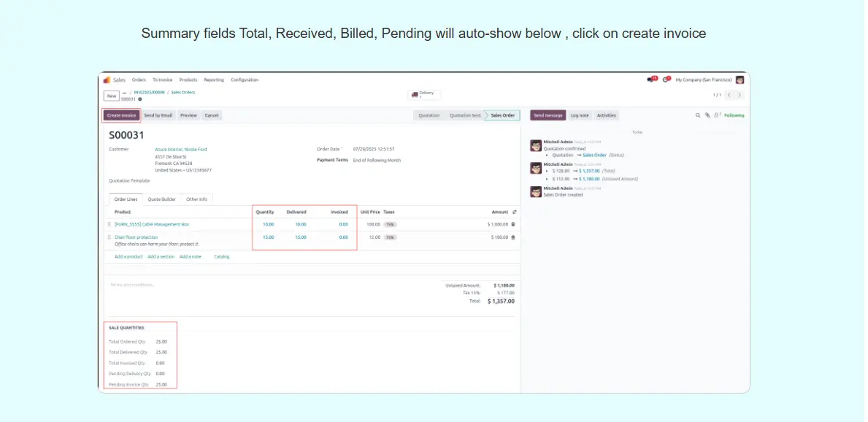This screenshot has height=422, width=868.
Task: Open the attachments paperclip icon
Action: point(707,115)
